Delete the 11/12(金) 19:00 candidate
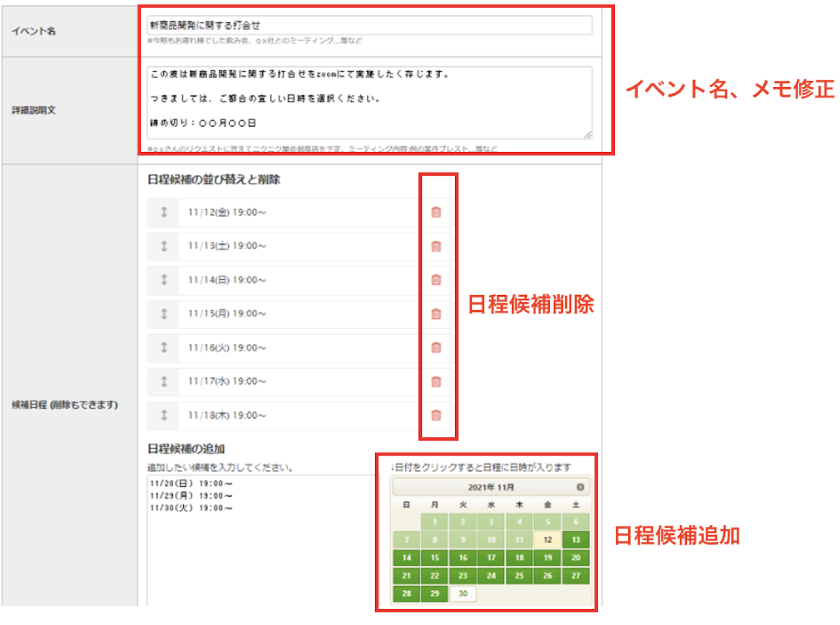Image resolution: width=840 pixels, height=625 pixels. [x=436, y=212]
